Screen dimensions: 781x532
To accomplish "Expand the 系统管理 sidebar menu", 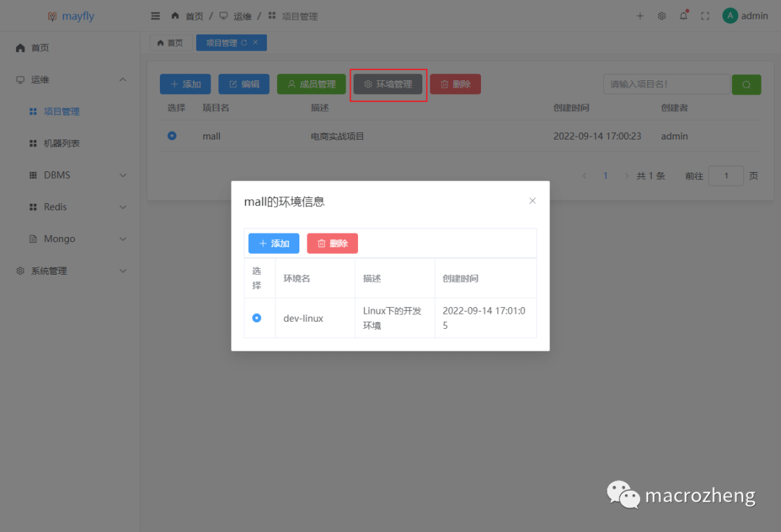I will coord(123,270).
